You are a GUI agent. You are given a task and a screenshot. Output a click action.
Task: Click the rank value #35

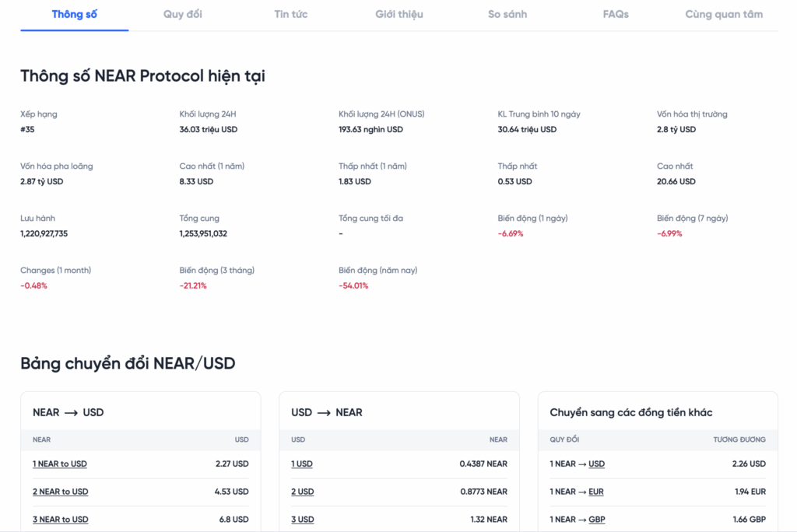pos(27,130)
